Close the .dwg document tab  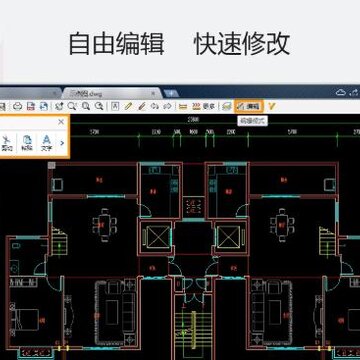(x=153, y=93)
